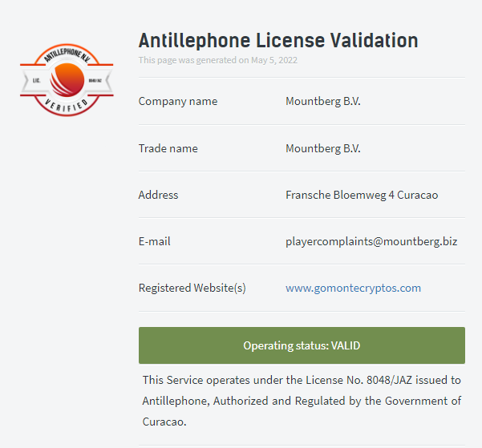The image size is (482, 448).
Task: Click the LIC. ribbon on the seal
Action: pyautogui.click(x=37, y=80)
